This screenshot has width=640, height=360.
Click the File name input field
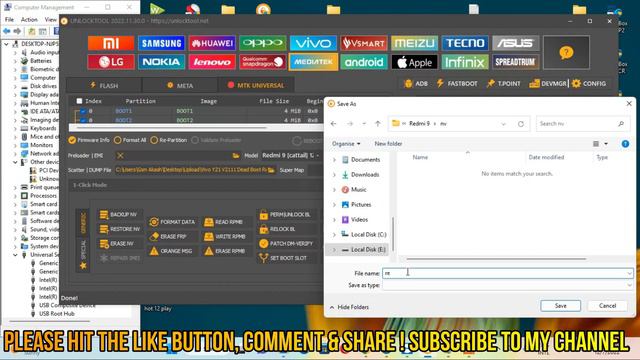click(x=508, y=273)
